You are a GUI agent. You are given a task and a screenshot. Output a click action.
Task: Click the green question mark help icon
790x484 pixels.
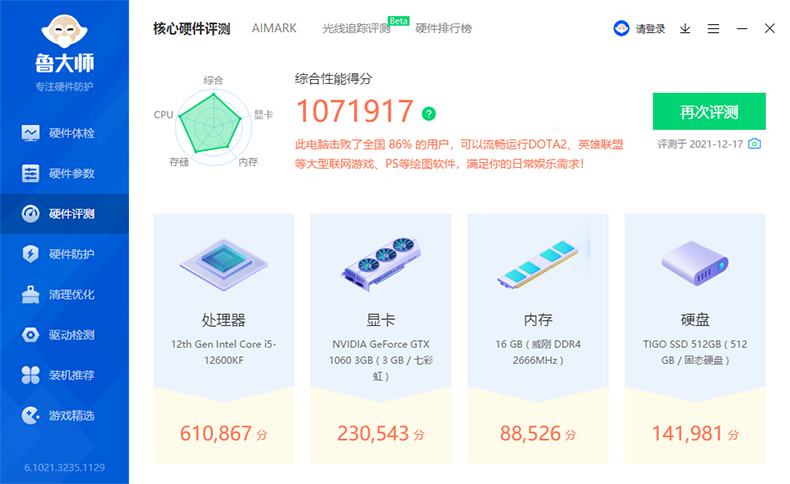[x=429, y=113]
